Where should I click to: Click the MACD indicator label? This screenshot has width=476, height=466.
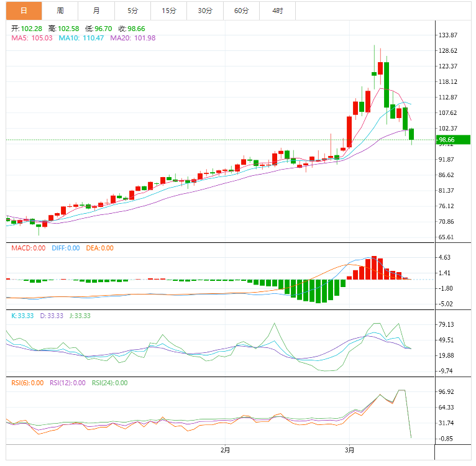[x=29, y=249]
